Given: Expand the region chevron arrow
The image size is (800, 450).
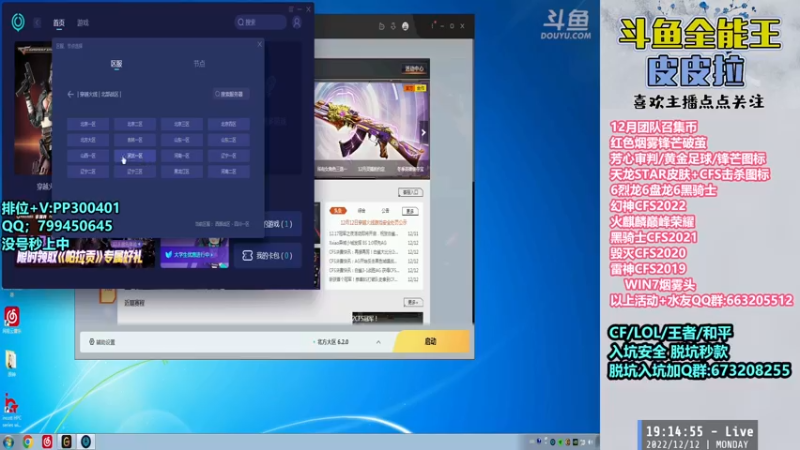Looking at the screenshot, I should tap(378, 342).
